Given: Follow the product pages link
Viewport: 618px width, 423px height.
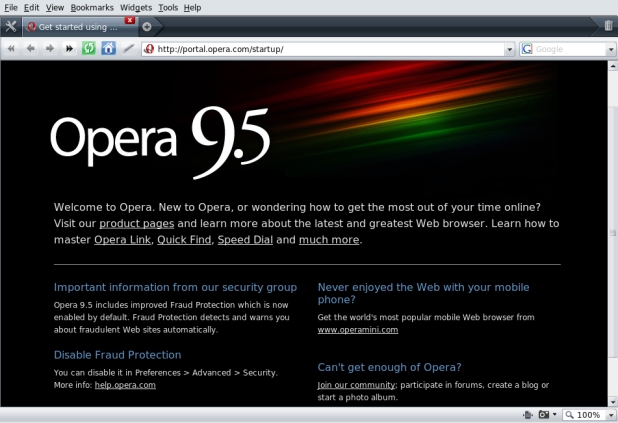Looking at the screenshot, I should (x=136, y=224).
